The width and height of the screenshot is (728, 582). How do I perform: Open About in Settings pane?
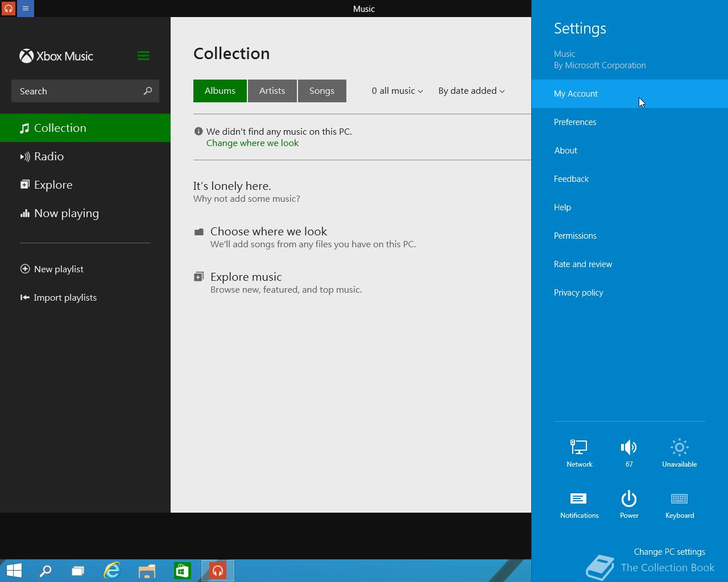click(630, 151)
